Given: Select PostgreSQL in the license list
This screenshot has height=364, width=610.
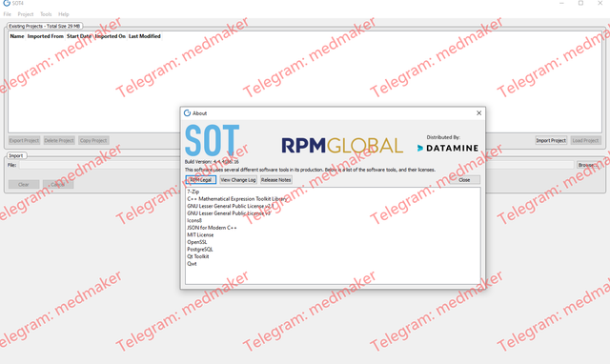Looking at the screenshot, I should 200,250.
